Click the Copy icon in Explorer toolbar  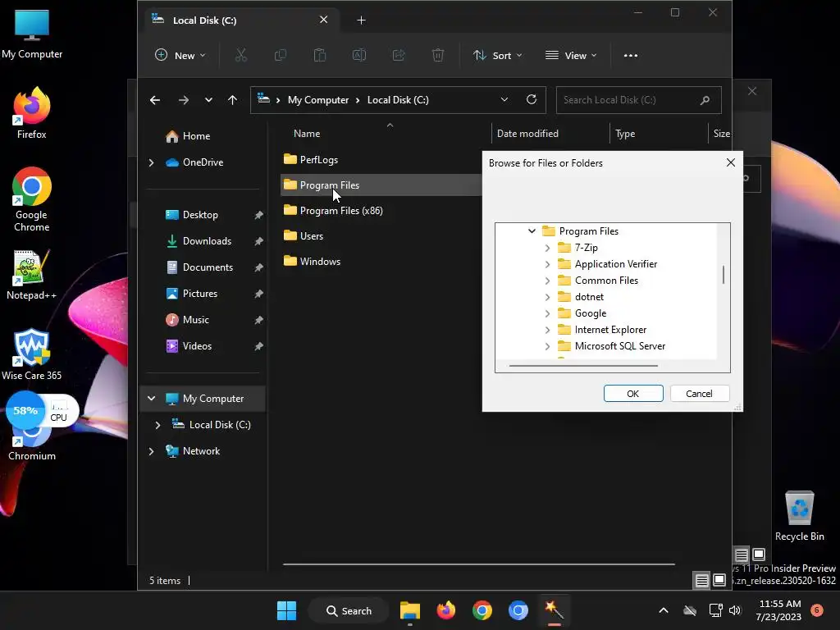281,55
